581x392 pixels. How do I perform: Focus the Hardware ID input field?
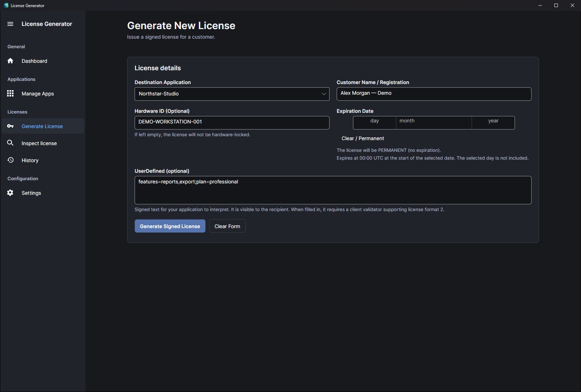(x=232, y=123)
